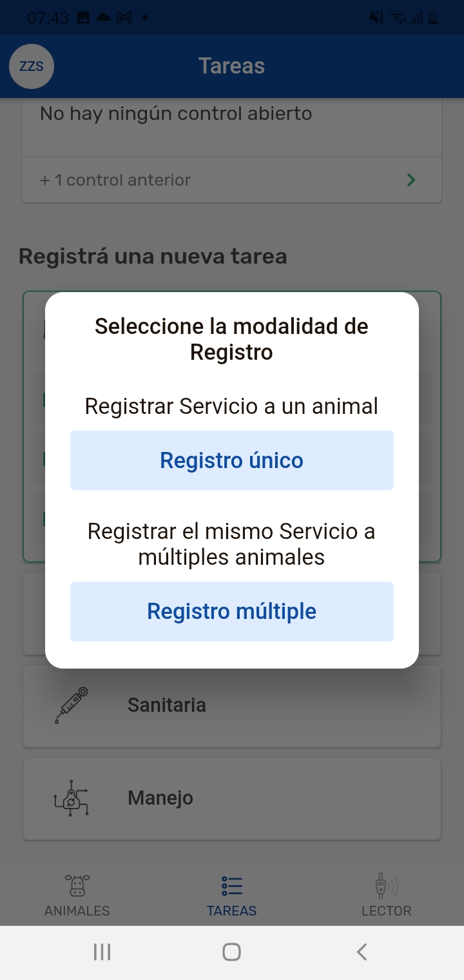This screenshot has width=464, height=980.
Task: Tap the Tareas header title
Action: (x=231, y=66)
